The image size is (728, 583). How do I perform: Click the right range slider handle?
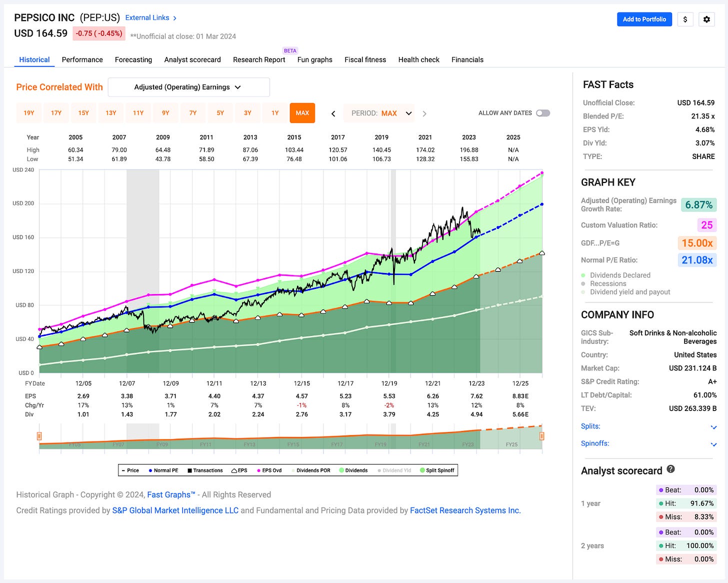tap(541, 436)
